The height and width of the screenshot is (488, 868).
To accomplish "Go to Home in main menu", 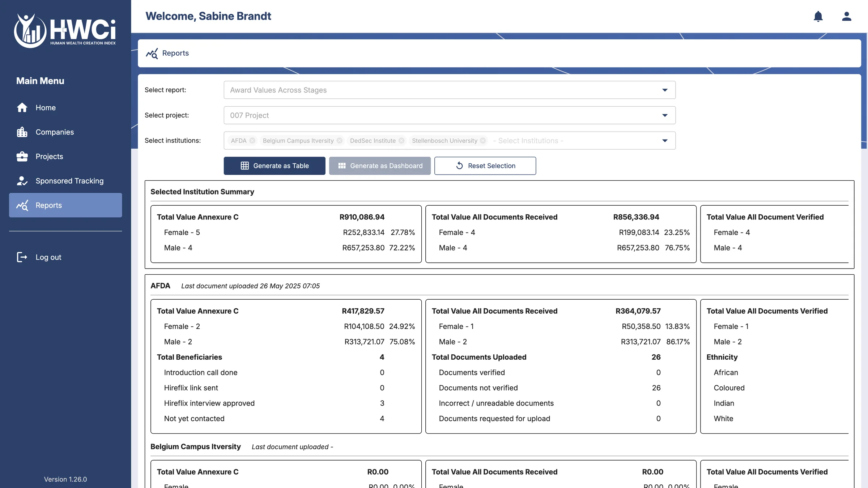I will [65, 108].
